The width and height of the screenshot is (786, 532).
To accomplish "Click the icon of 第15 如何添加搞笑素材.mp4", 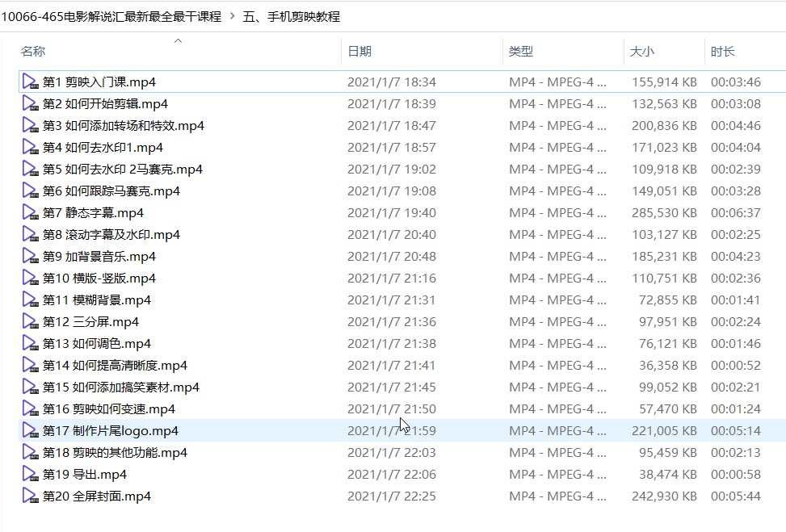I will [x=30, y=387].
